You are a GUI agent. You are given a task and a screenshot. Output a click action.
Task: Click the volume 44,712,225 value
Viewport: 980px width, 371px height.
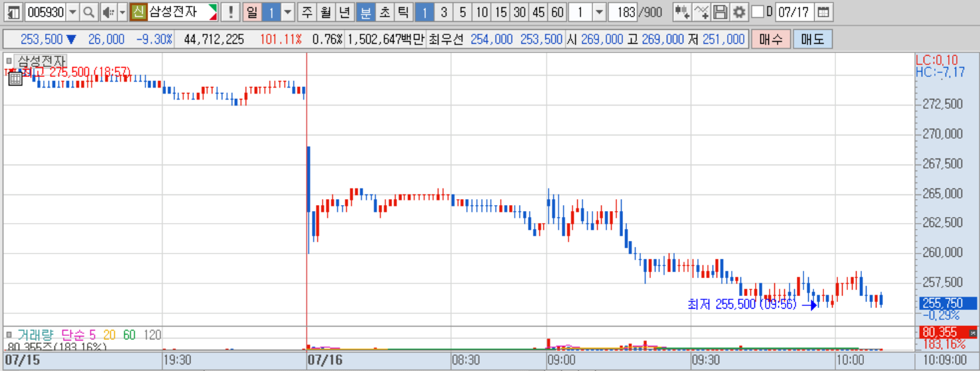pos(214,39)
